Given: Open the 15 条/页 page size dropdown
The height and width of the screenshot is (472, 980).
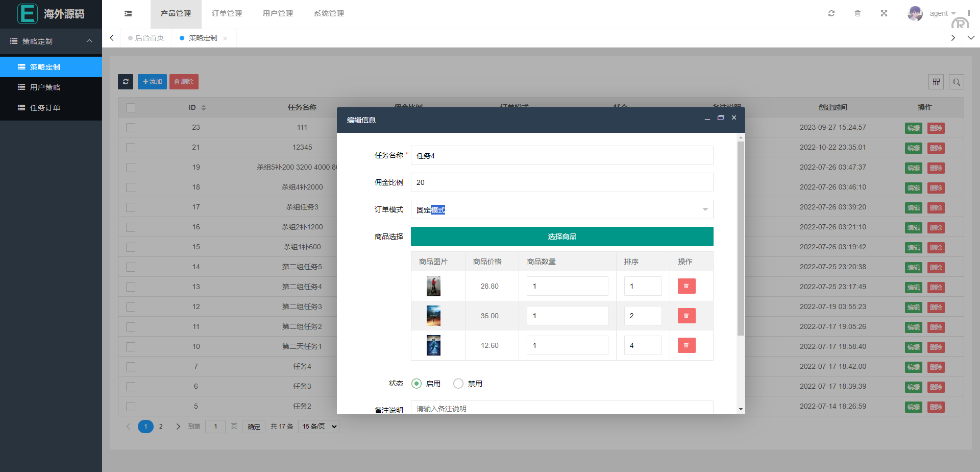Looking at the screenshot, I should pos(320,427).
